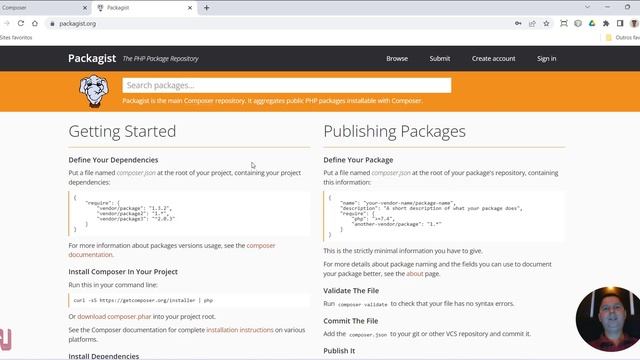The width and height of the screenshot is (640, 360).
Task: Click the Validate The File heading
Action: click(x=351, y=291)
